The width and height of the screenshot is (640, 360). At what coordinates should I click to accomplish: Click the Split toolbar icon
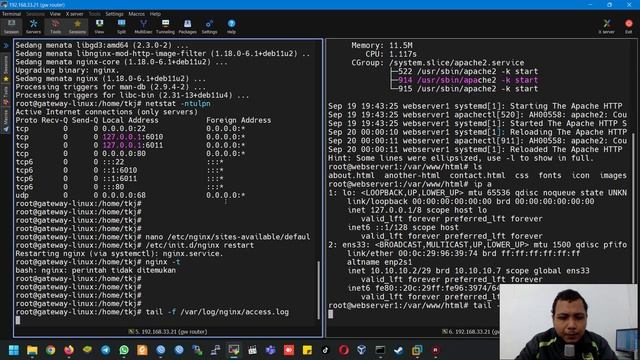121,27
